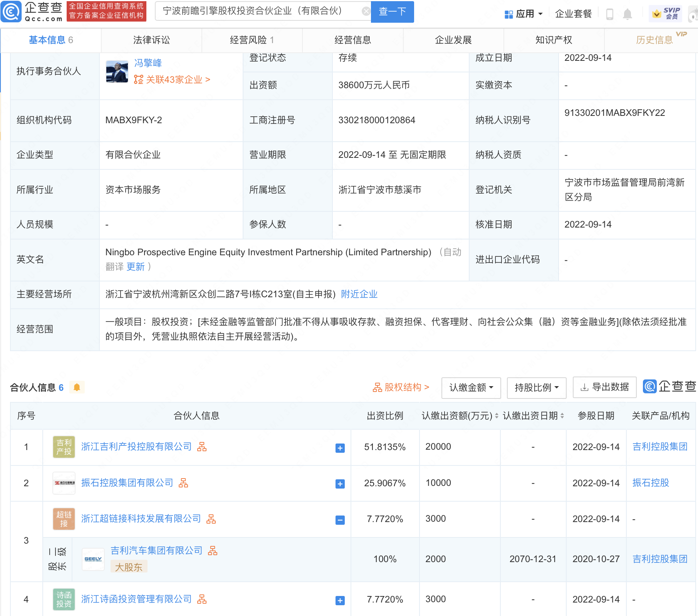
Task: Switch to the 法律诉讼 tab
Action: tap(151, 40)
